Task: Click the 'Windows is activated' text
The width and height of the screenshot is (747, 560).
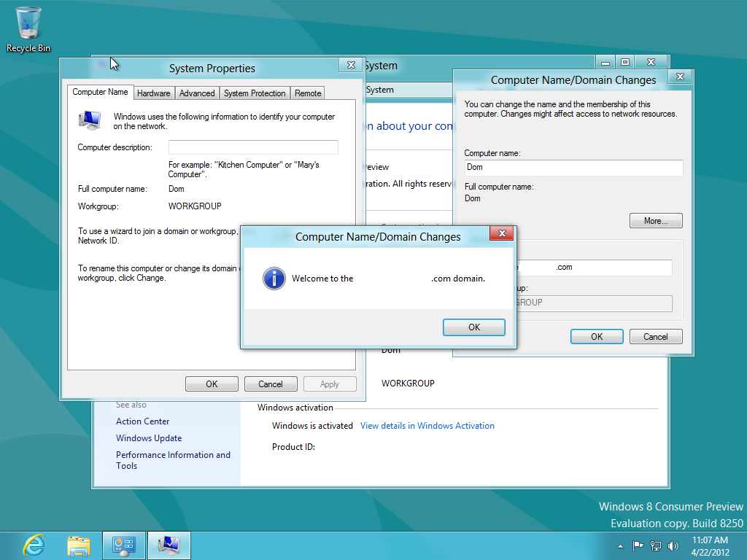Action: (312, 426)
